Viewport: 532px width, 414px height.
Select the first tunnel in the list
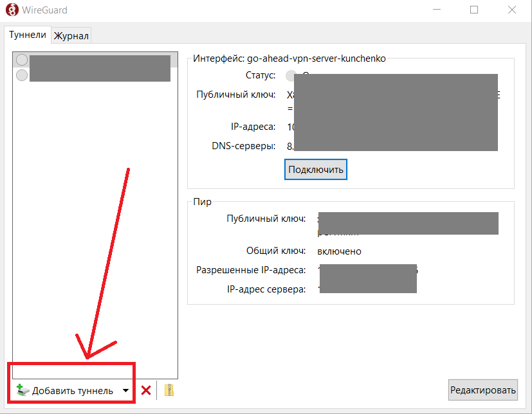click(100, 60)
